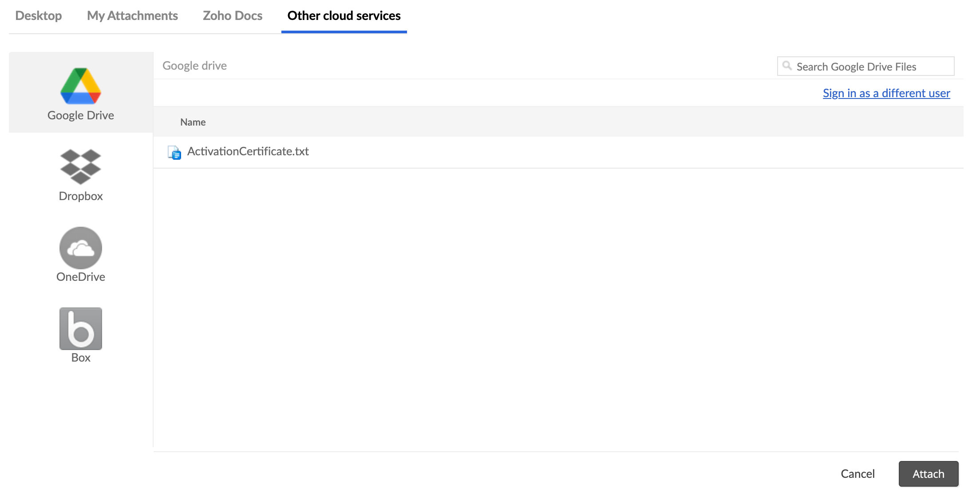Click the ActivationCertificate.txt file icon
This screenshot has width=980, height=504.
[x=174, y=152]
